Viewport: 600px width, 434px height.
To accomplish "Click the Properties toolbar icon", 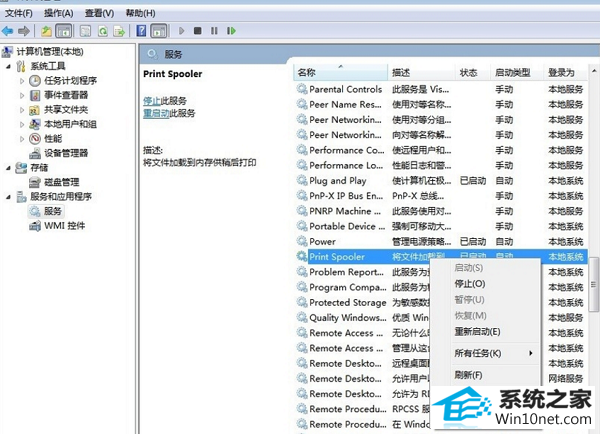I will (85, 31).
